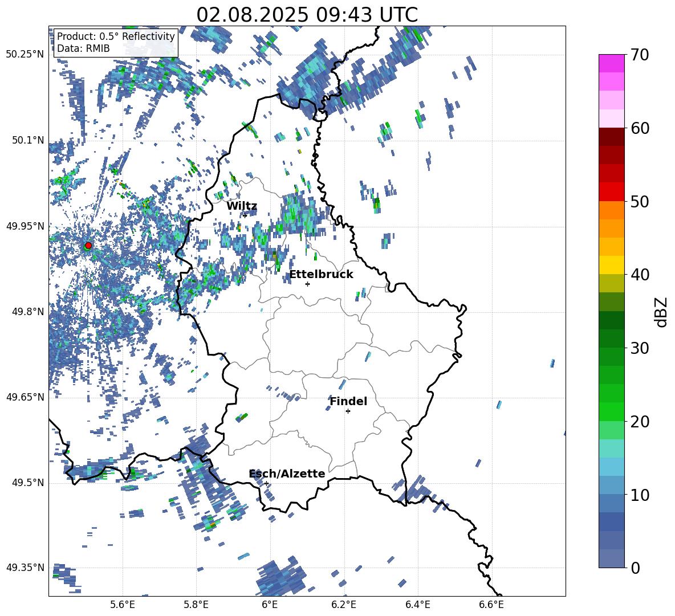The width and height of the screenshot is (675, 616).
Task: Click the pale pink swatch just above 60
Action: pyautogui.click(x=611, y=119)
